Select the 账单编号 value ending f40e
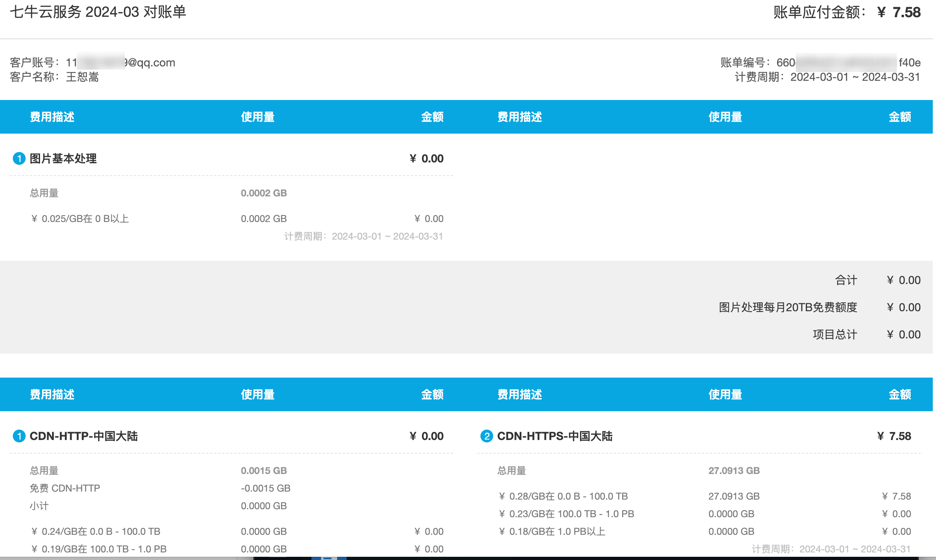This screenshot has height=560, width=936. [x=848, y=62]
